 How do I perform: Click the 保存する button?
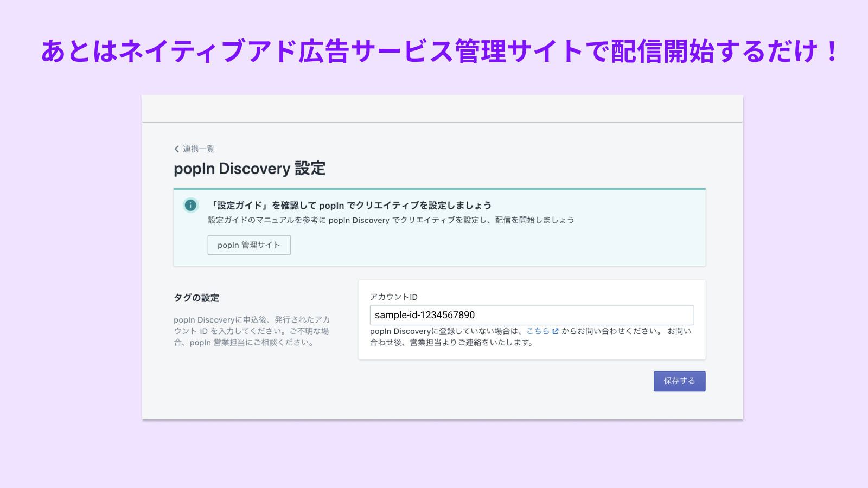(x=679, y=381)
